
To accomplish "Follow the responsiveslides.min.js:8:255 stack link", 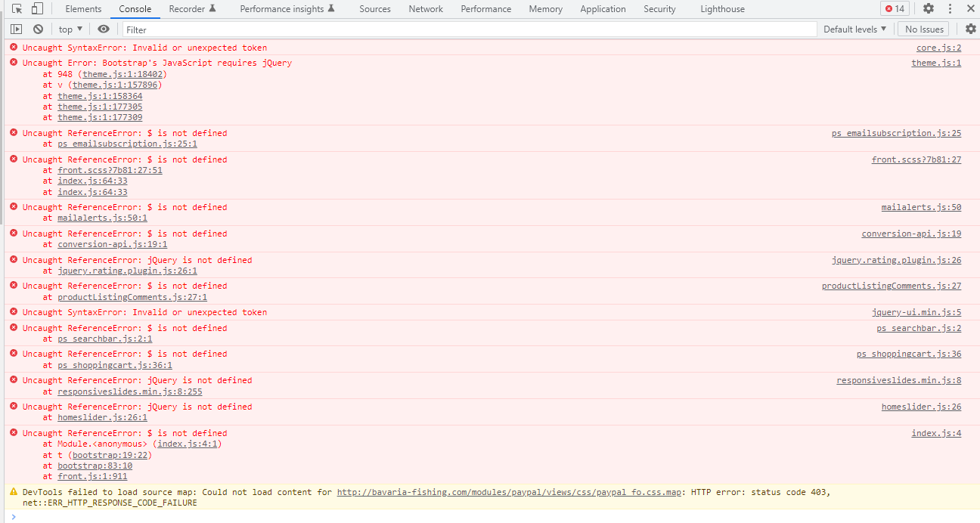I will (x=130, y=391).
